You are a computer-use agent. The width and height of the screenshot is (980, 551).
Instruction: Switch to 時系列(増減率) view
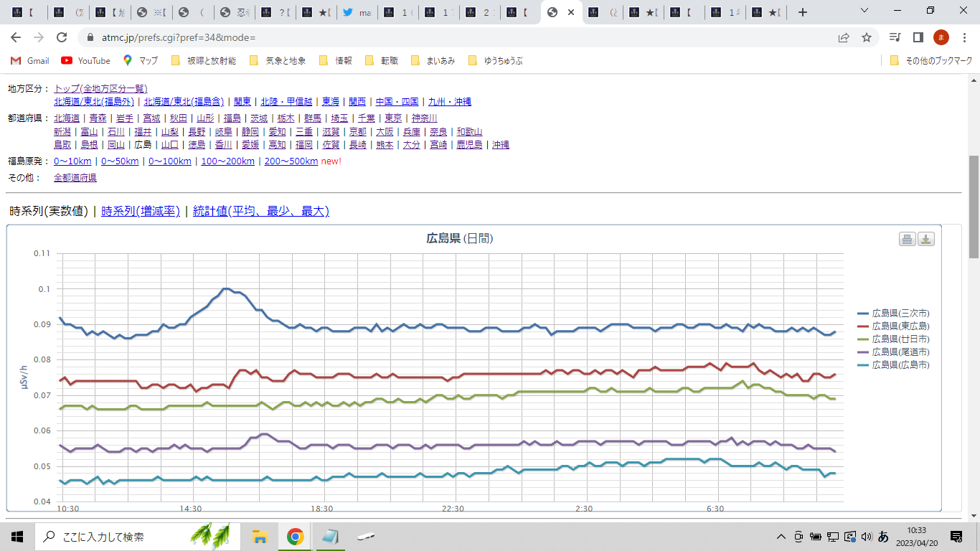point(141,211)
